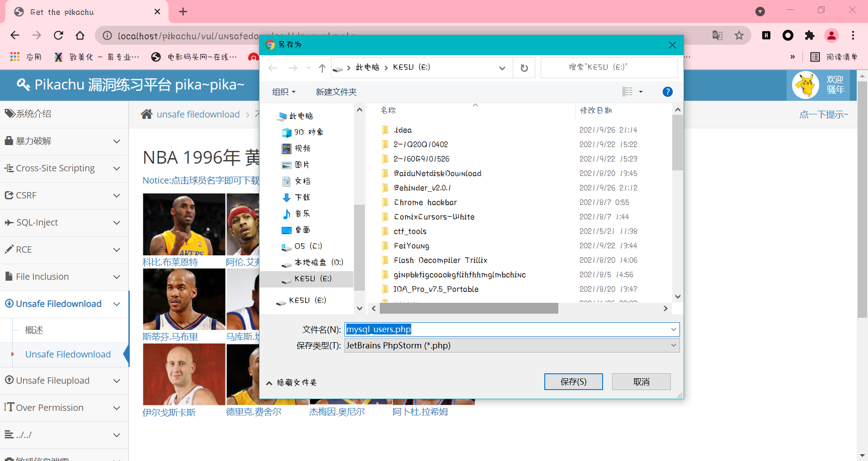Click 科比.布莱恩特 download link
Screen dimensions: 868x461
[170, 262]
